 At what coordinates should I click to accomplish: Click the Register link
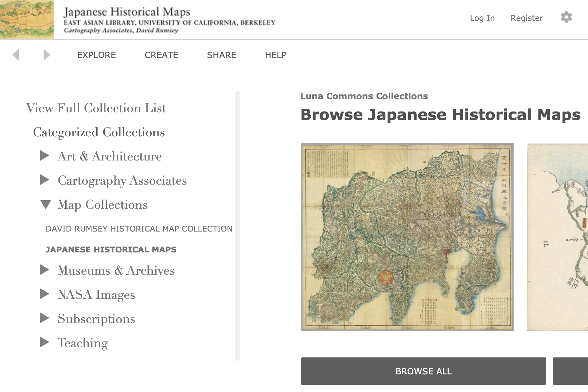pyautogui.click(x=527, y=18)
